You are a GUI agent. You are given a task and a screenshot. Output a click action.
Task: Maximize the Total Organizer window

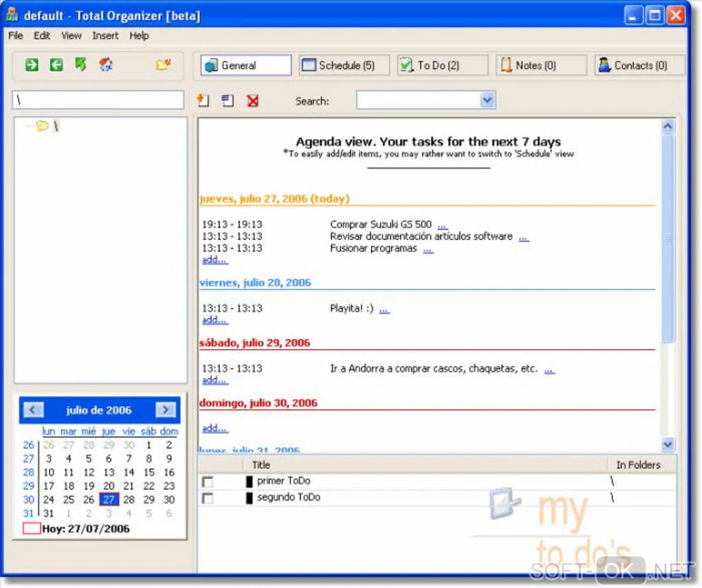(655, 16)
